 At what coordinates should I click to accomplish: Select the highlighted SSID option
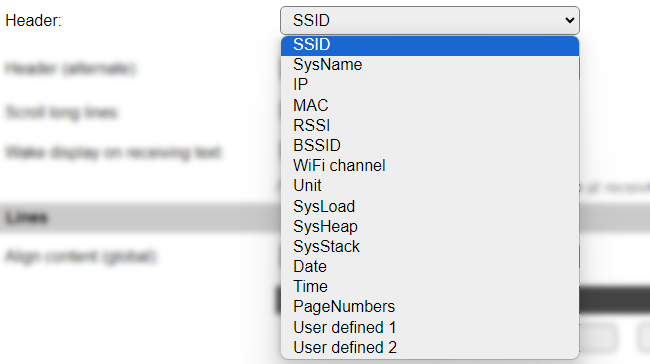point(430,45)
